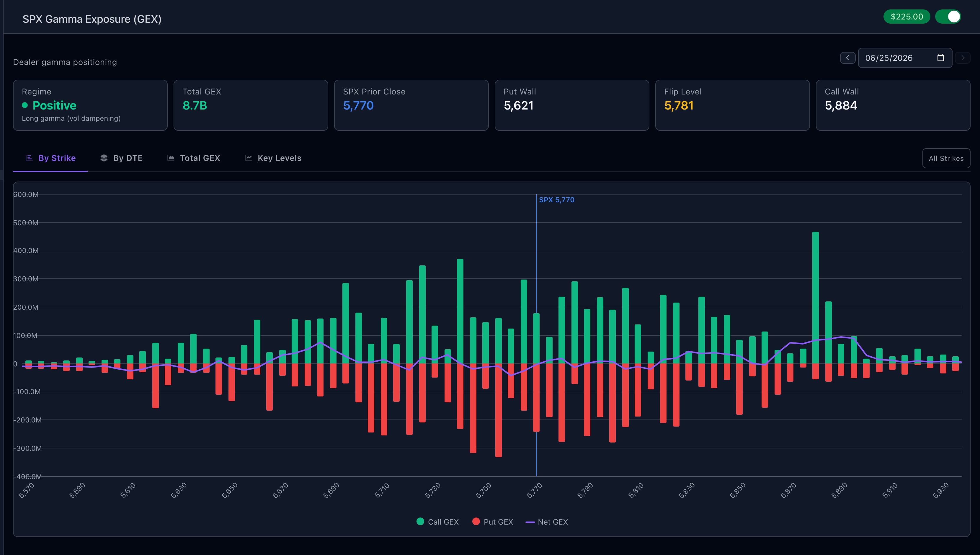The image size is (980, 555).
Task: Switch to the By Strike tab
Action: (x=50, y=158)
